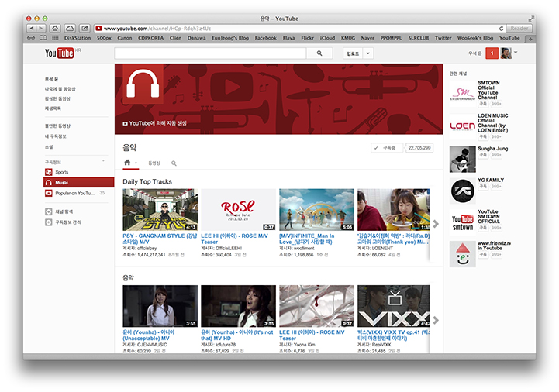Click the friendz channel logo

pyautogui.click(x=462, y=254)
